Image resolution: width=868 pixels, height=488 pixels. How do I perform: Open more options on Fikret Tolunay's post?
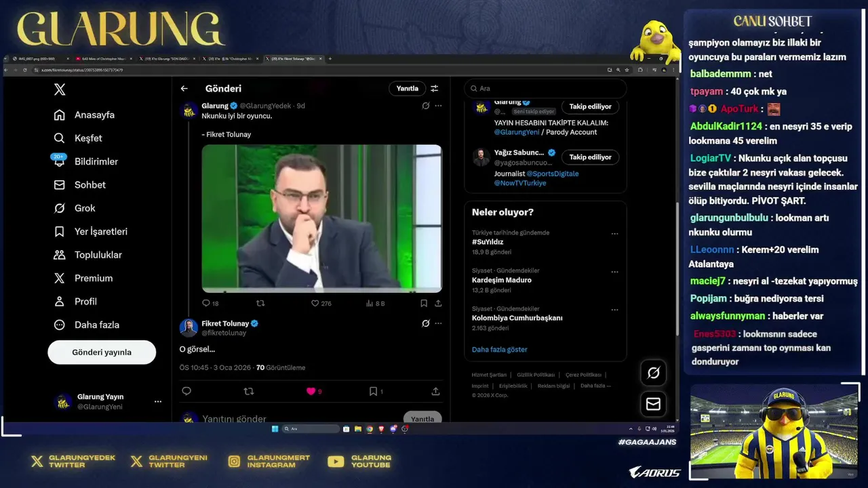tap(439, 323)
